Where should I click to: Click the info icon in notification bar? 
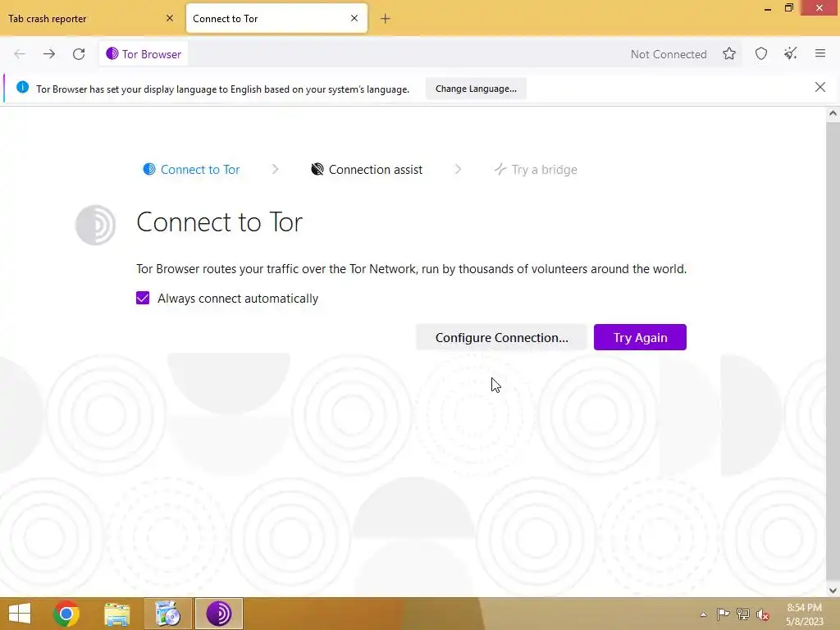[22, 87]
